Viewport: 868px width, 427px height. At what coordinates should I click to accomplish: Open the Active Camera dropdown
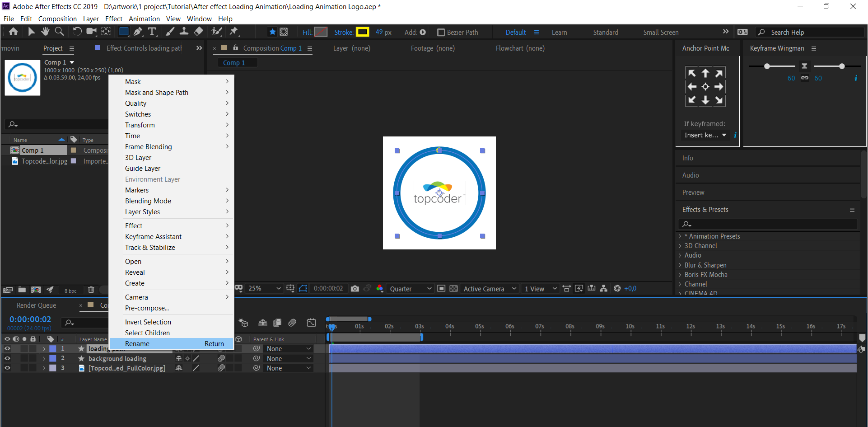pyautogui.click(x=490, y=289)
